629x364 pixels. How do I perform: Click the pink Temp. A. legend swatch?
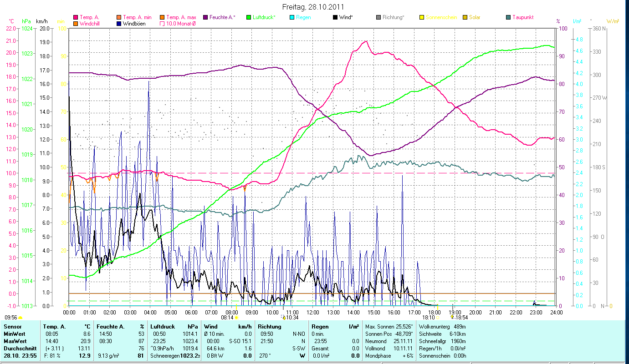pyautogui.click(x=76, y=17)
